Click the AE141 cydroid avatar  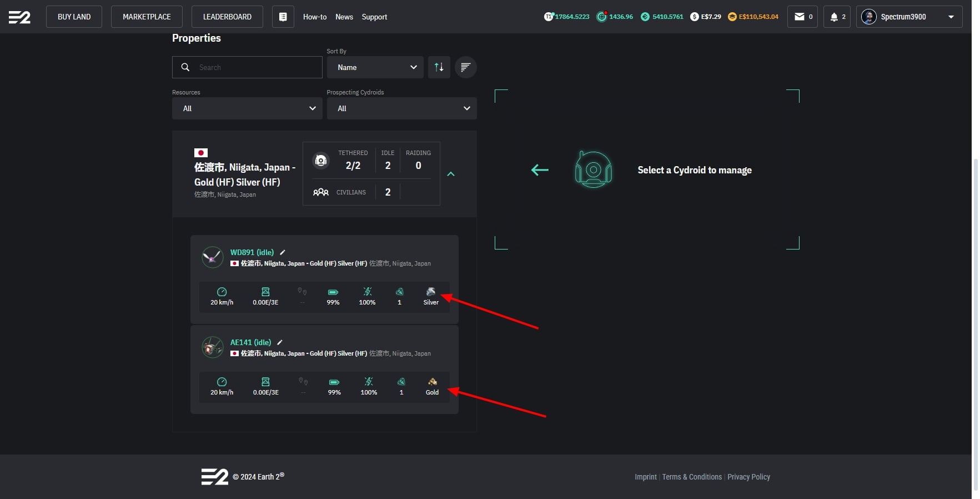(213, 347)
